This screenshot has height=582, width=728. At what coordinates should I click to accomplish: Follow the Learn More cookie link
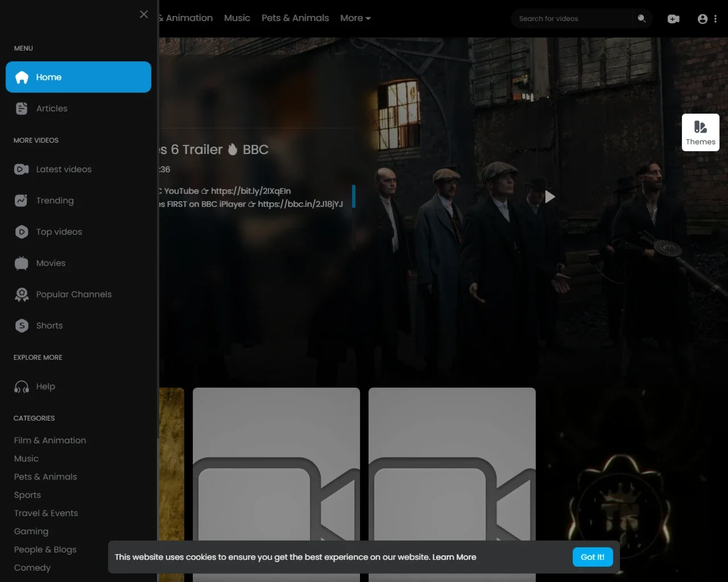[454, 557]
